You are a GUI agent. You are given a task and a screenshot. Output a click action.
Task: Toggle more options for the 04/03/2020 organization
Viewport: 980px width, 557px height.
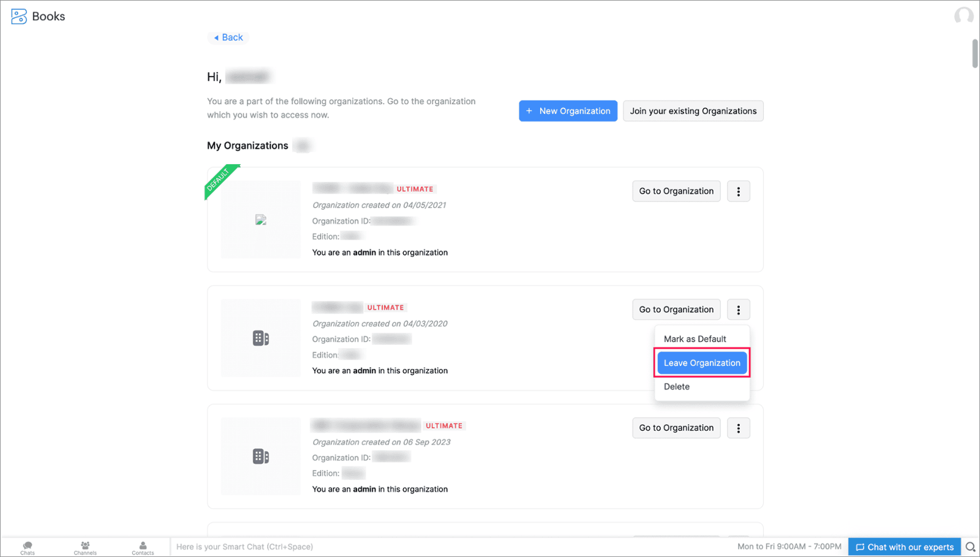tap(738, 309)
